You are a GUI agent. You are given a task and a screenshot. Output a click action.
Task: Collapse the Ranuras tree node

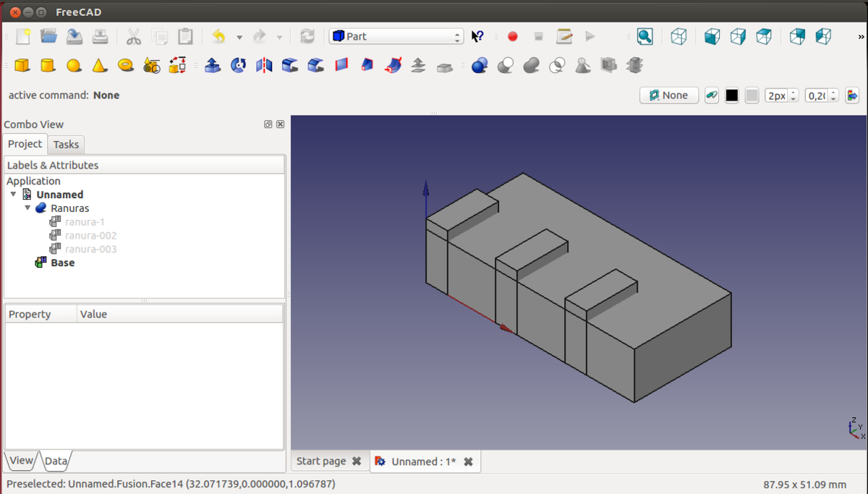[x=27, y=208]
